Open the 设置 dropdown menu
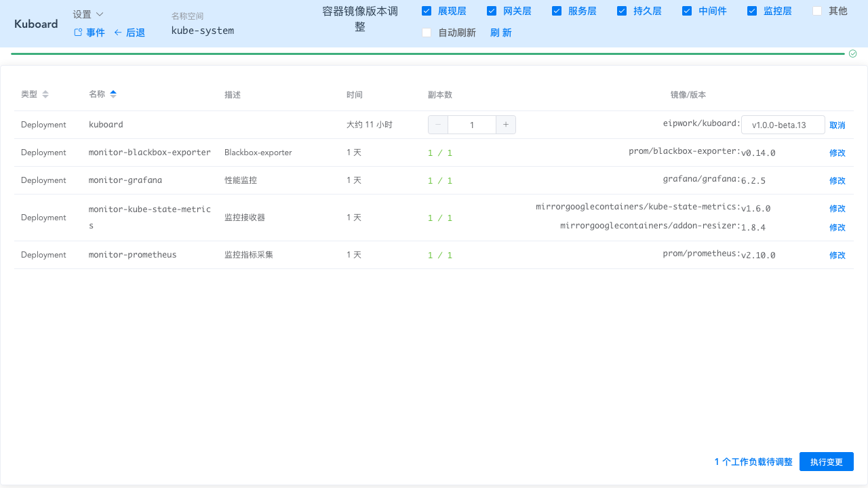The height and width of the screenshot is (488, 868). pyautogui.click(x=88, y=14)
